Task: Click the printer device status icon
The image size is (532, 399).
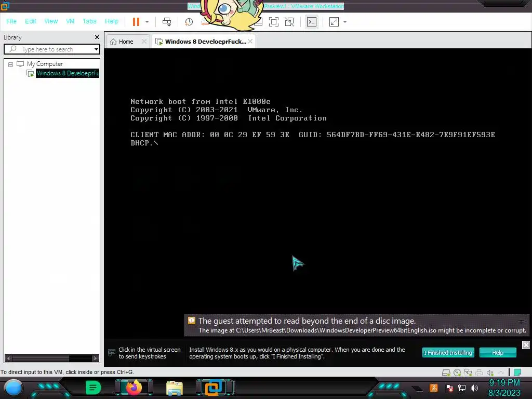Action: tap(479, 373)
